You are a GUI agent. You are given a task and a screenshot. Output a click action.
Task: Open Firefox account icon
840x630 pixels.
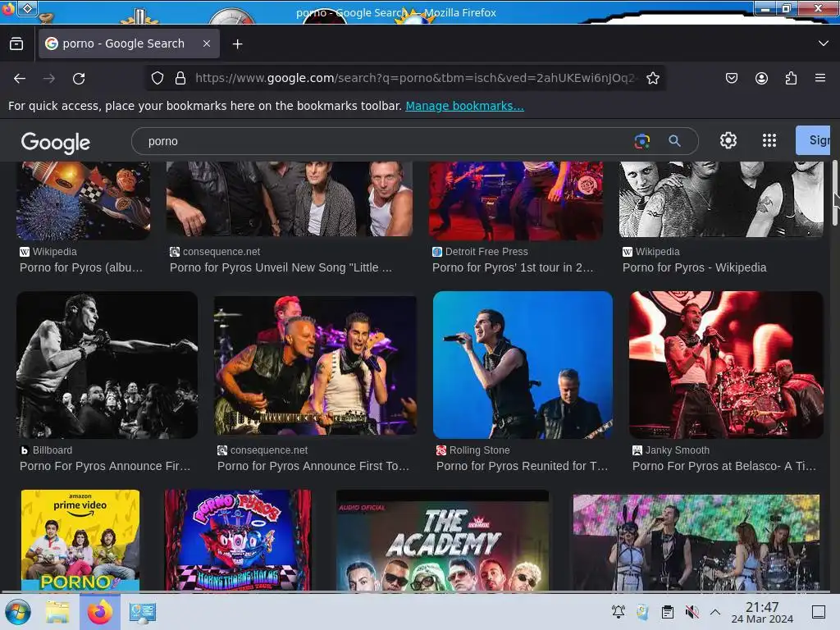tap(761, 78)
